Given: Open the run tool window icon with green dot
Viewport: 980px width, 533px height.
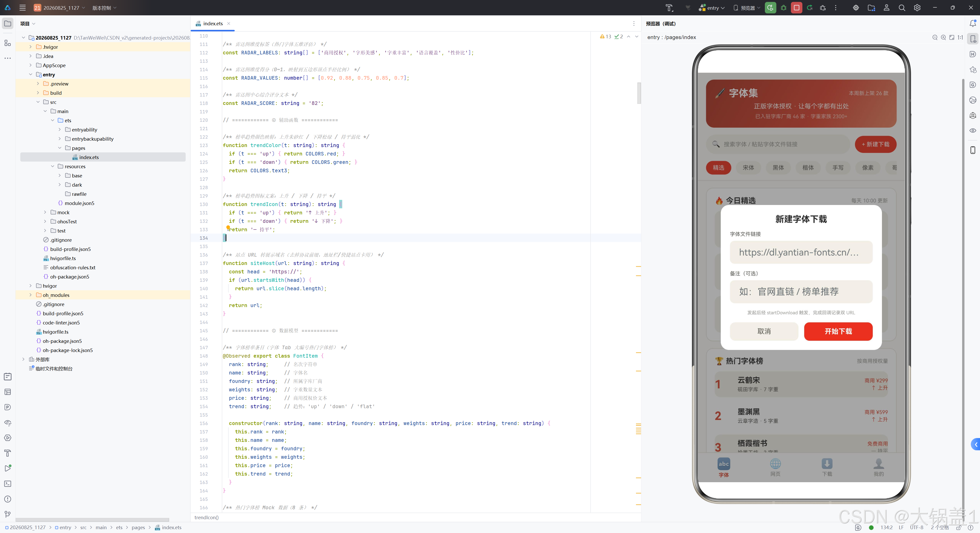Looking at the screenshot, I should [8, 468].
